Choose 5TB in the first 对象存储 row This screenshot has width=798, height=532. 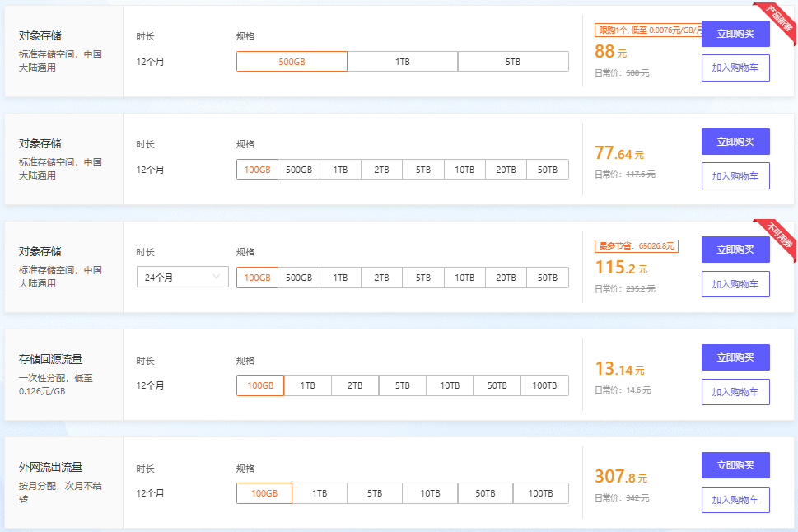click(x=513, y=62)
